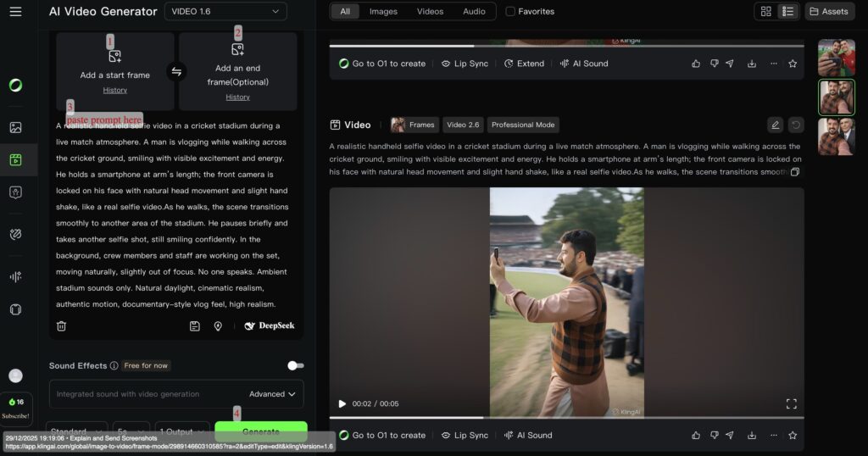Click the trash icon to clear prompt
Screen dimensions: 868x456
(61, 325)
